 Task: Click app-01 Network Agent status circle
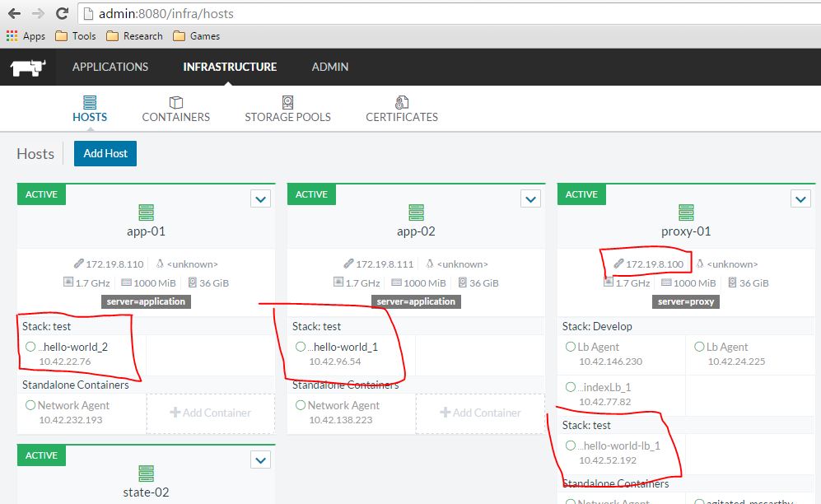click(30, 405)
